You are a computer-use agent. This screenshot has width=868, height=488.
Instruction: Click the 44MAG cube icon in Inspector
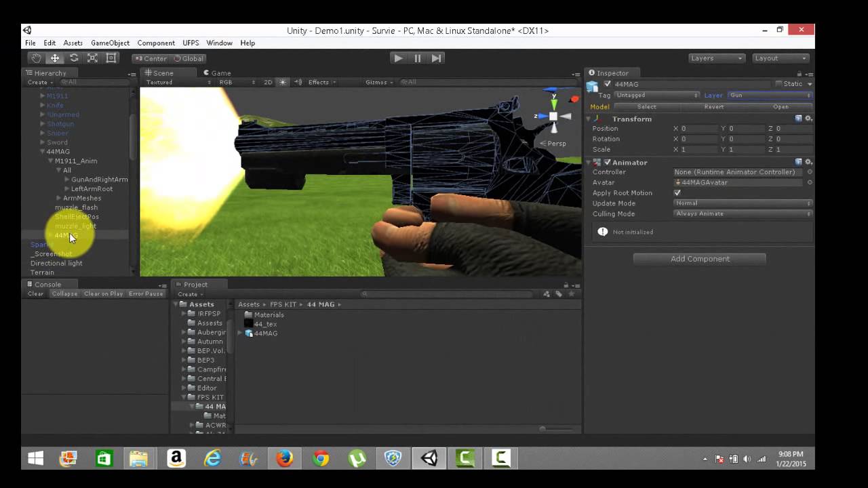click(593, 85)
